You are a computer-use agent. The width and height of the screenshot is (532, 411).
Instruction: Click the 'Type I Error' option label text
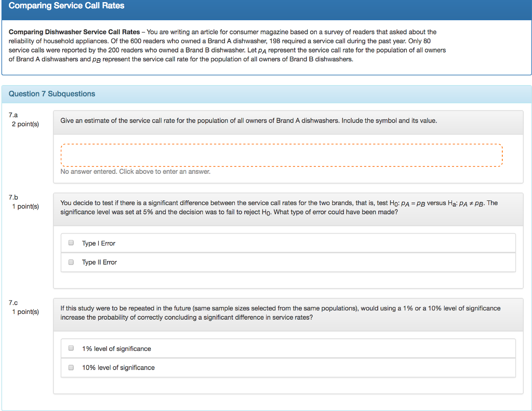(99, 243)
